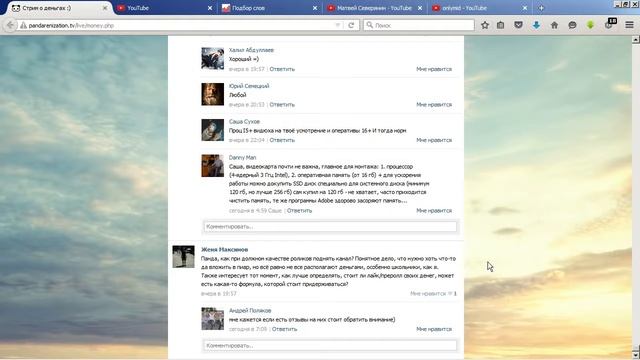The height and width of the screenshot is (360, 640).
Task: Open Danny Man's avatar thumbnail
Action: point(213,166)
